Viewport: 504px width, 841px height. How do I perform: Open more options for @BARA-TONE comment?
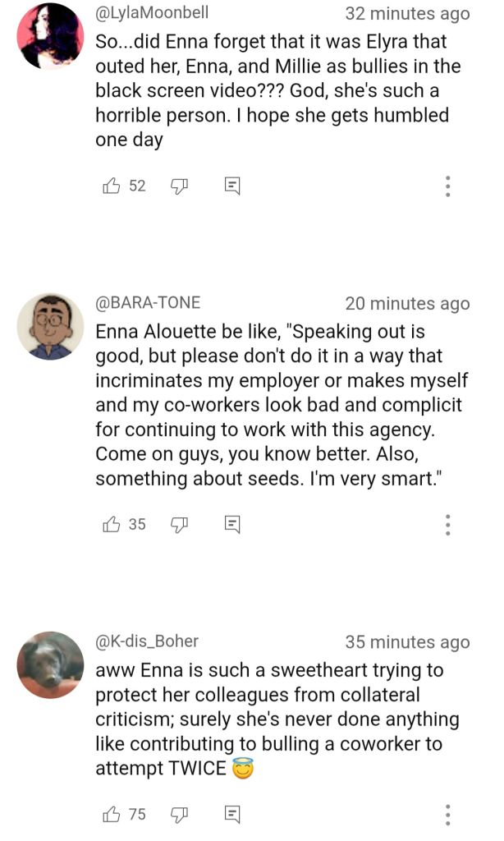pyautogui.click(x=447, y=524)
